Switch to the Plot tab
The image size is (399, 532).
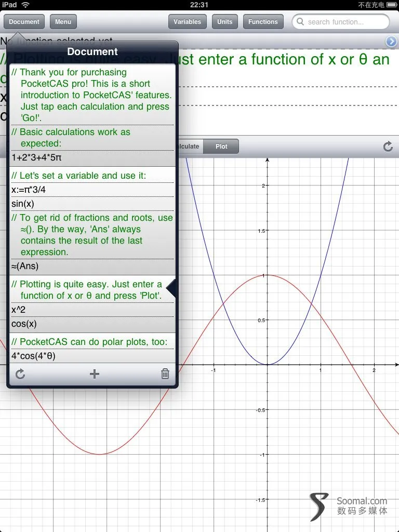coord(221,146)
